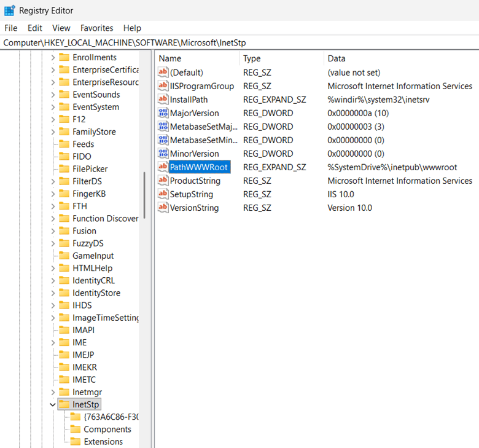Expand the EnterpriseCertifica... key

(53, 69)
